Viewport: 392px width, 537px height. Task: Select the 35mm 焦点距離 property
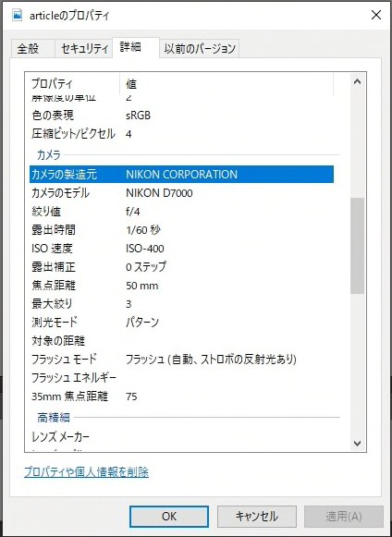click(x=70, y=397)
